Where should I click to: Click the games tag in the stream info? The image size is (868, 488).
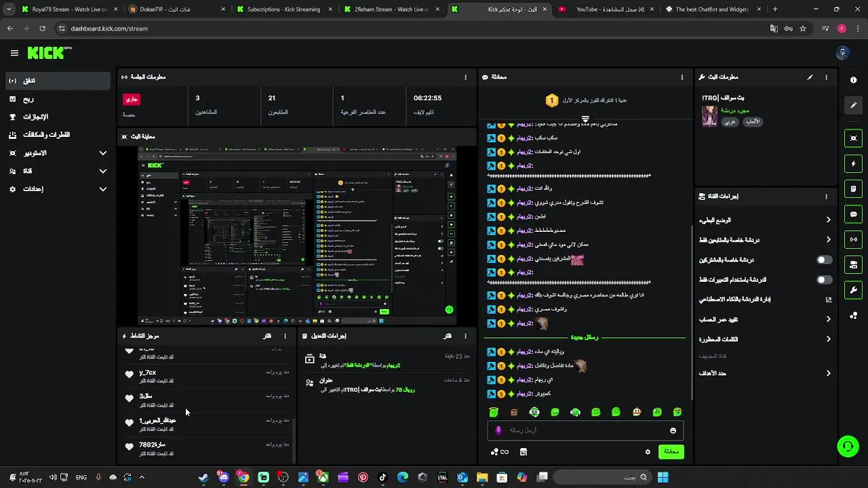tap(753, 122)
